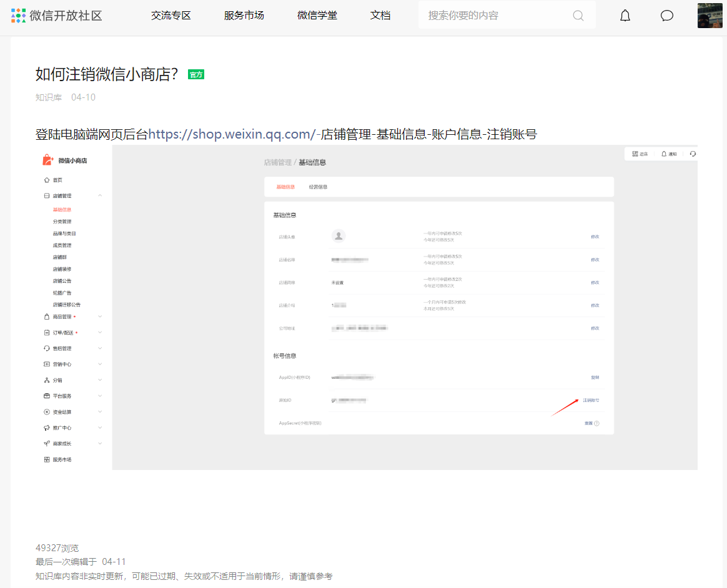Click the 微信小商店 shopping bag logo

pos(47,160)
